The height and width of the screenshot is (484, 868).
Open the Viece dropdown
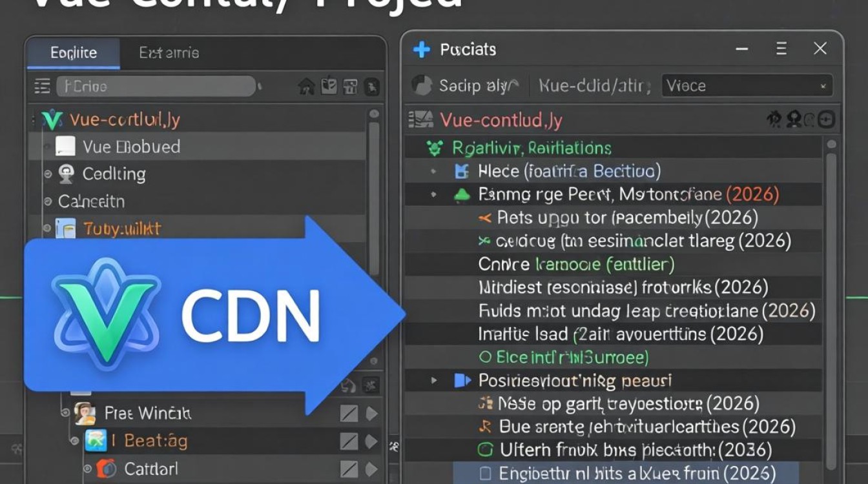[x=747, y=85]
